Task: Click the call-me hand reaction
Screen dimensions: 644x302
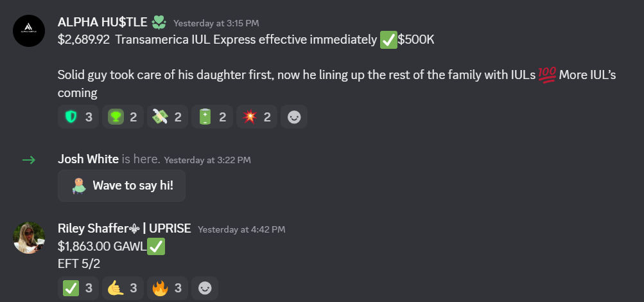Action: click(x=123, y=289)
